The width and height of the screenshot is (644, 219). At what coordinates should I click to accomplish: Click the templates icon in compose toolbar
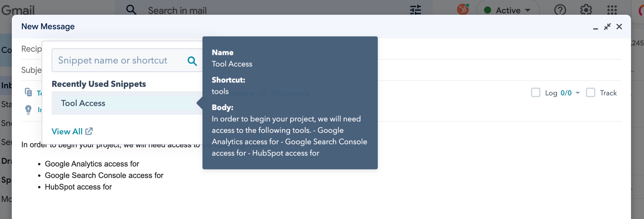[28, 92]
